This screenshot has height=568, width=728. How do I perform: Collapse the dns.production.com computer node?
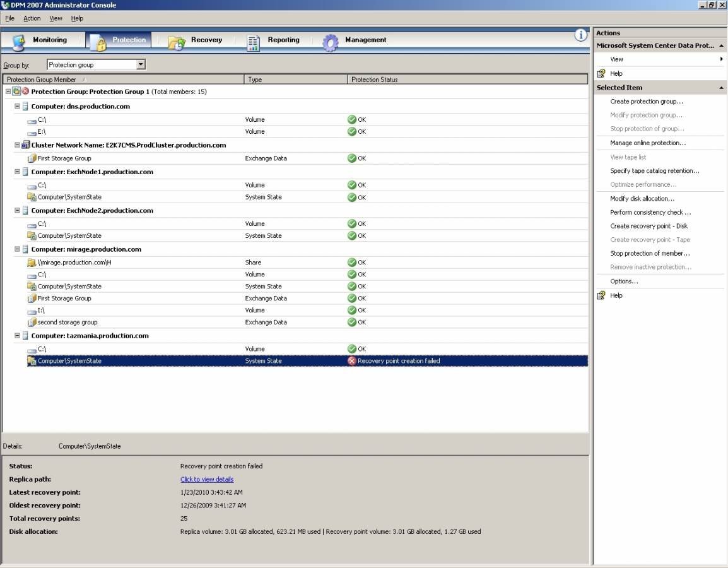(18, 106)
